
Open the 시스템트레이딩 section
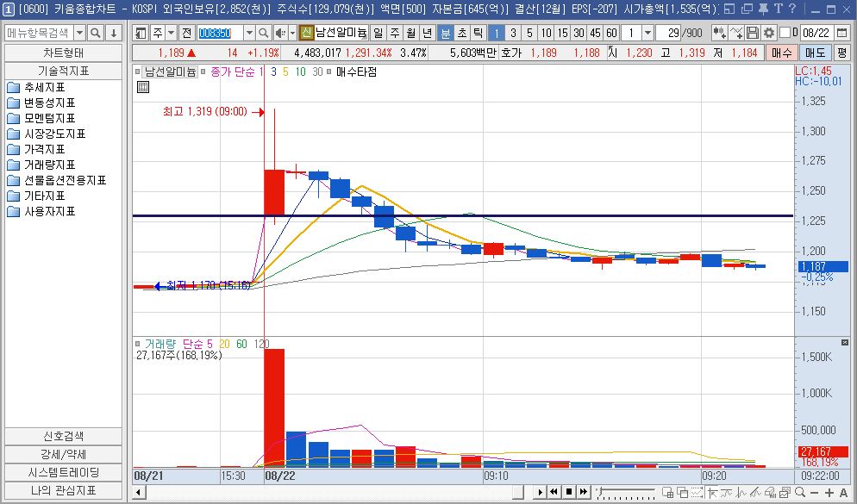click(64, 472)
